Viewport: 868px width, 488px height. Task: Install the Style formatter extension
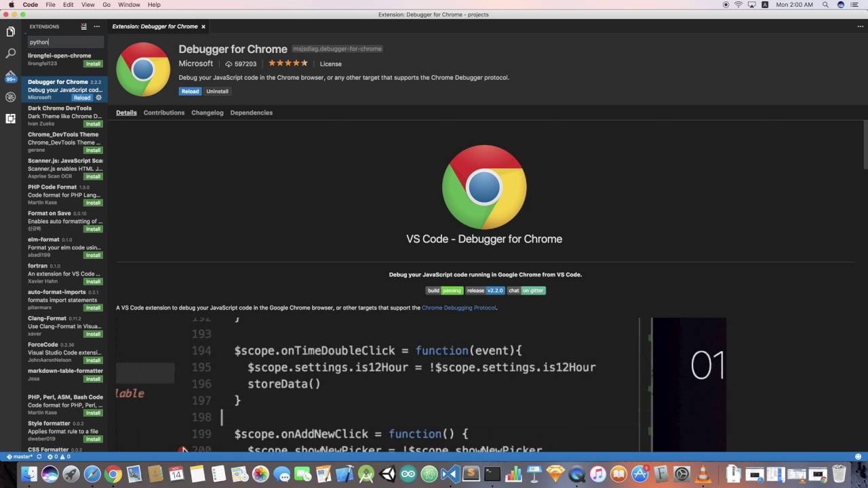coord(93,439)
